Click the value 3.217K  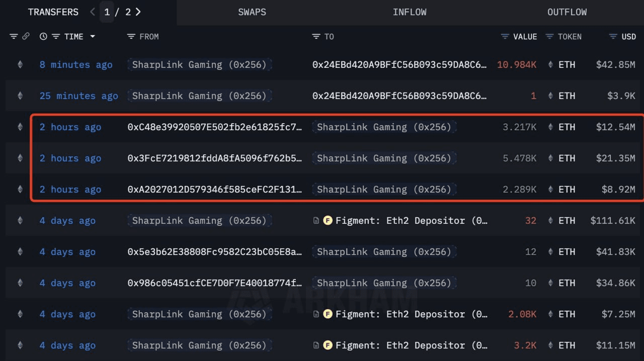(520, 127)
